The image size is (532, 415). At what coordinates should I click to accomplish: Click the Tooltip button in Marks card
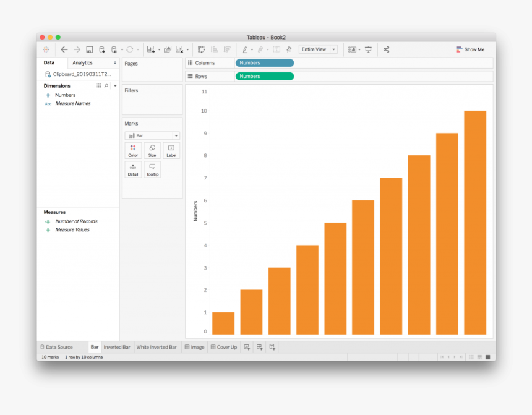pos(152,169)
